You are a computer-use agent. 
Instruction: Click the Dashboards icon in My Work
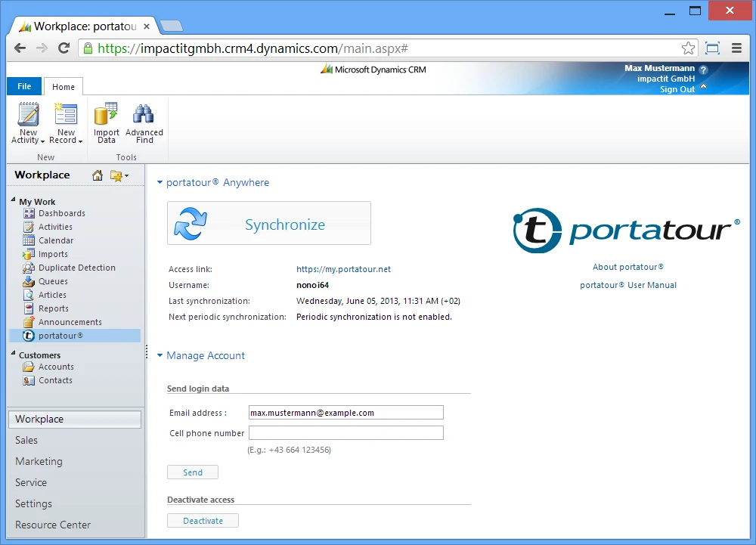[29, 213]
